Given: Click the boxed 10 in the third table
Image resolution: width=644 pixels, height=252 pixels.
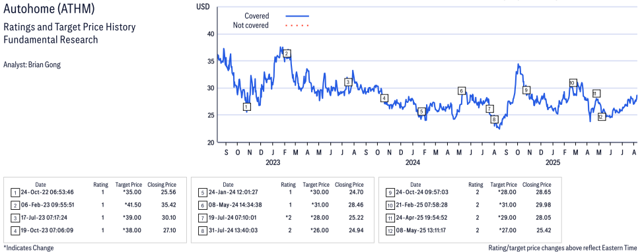Looking at the screenshot, I should (390, 205).
